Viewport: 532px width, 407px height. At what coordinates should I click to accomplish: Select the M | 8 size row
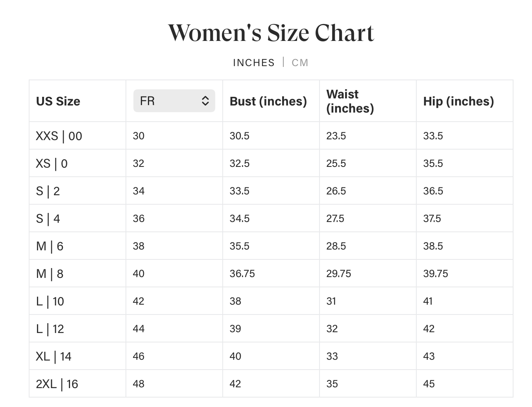(x=271, y=274)
